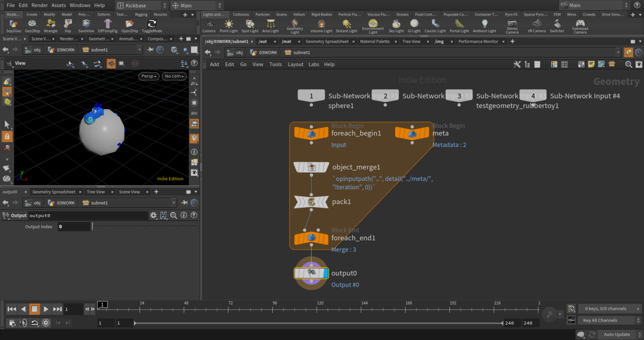The width and height of the screenshot is (644, 340).
Task: Select the foreach_begin1 node
Action: 311,134
